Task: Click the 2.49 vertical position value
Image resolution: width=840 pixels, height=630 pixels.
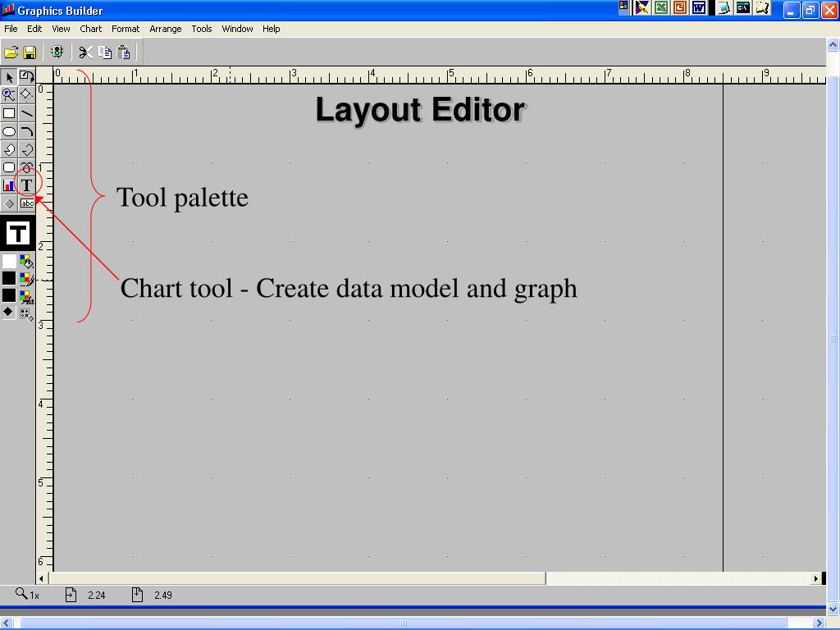Action: click(x=163, y=596)
